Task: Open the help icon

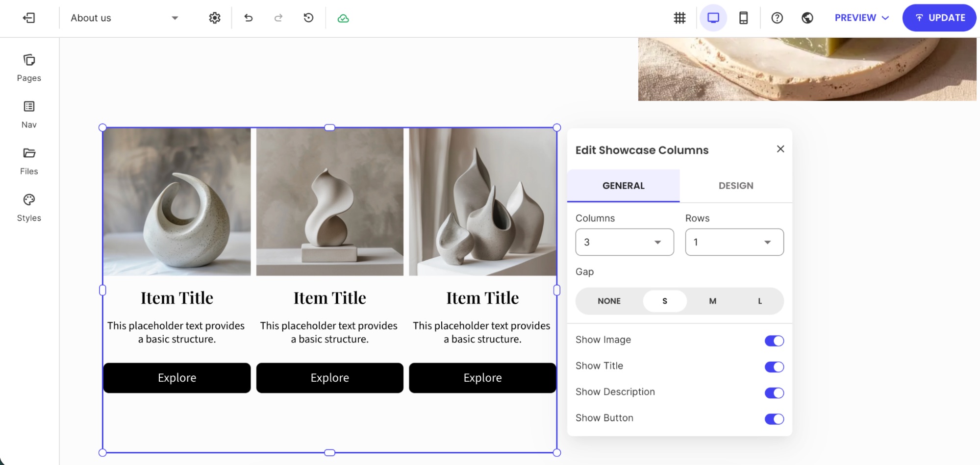Action: tap(777, 18)
